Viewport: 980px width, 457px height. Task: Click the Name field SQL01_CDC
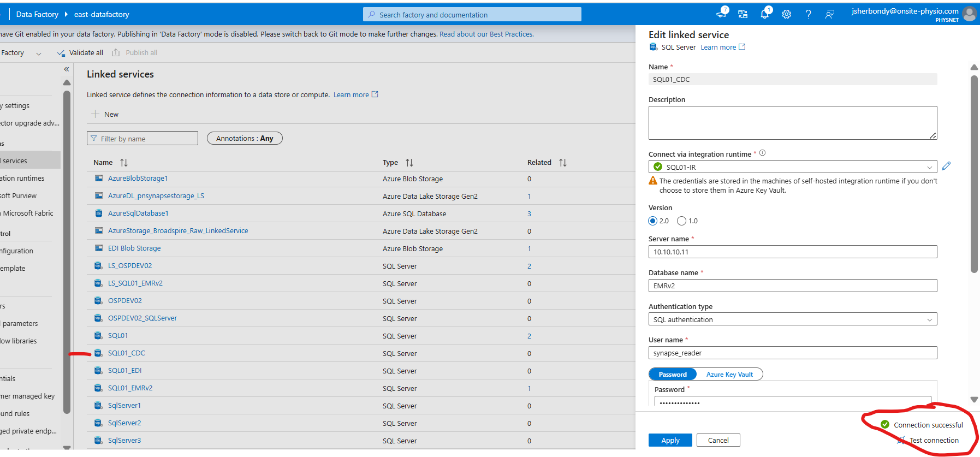click(x=793, y=79)
